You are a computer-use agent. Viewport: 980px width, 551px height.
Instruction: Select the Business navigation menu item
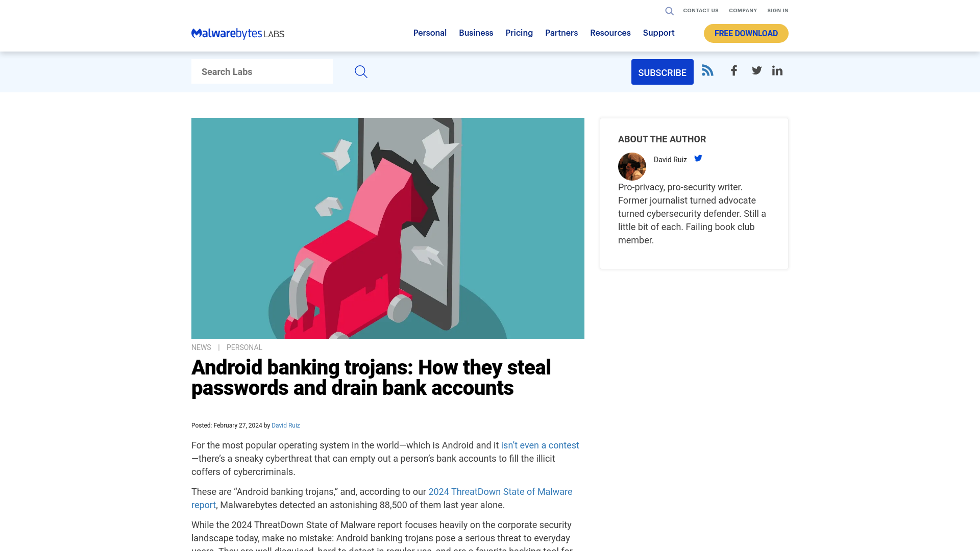[x=476, y=33]
